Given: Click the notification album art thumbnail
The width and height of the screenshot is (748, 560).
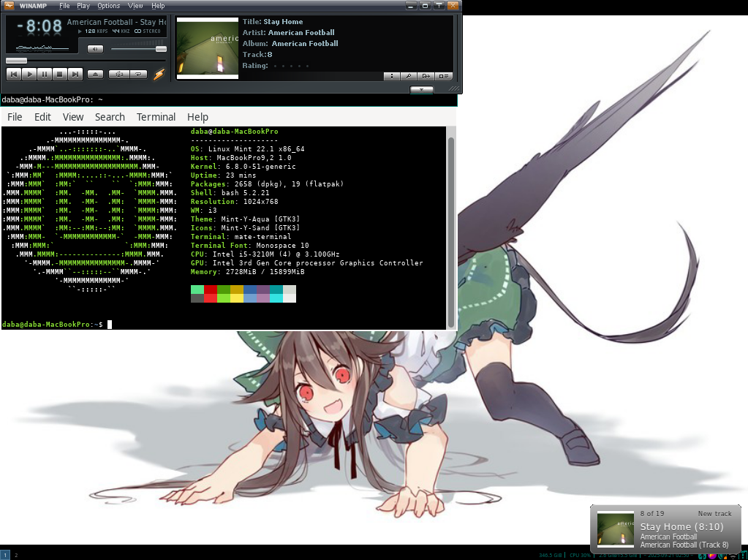Looking at the screenshot, I should click(x=616, y=529).
